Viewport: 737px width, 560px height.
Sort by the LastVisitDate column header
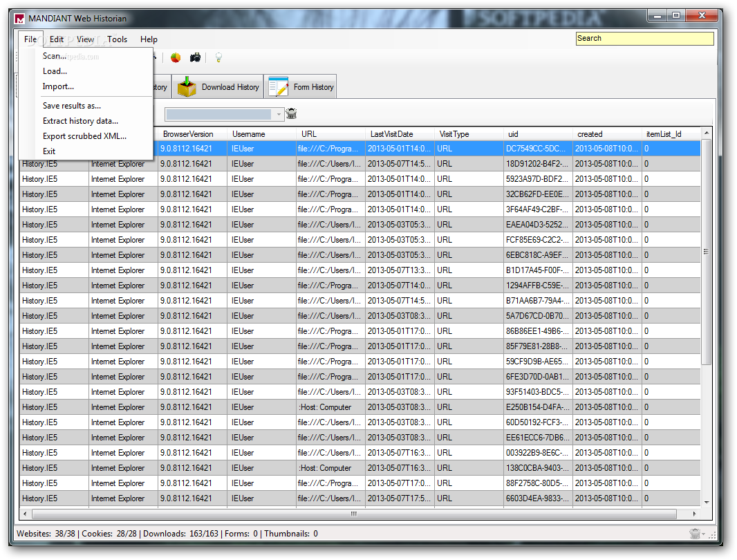tap(400, 134)
